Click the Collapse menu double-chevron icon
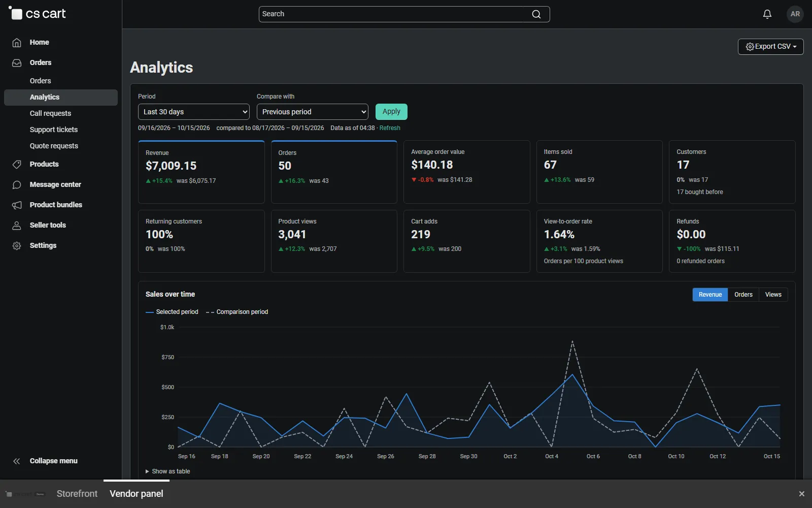 tap(17, 461)
